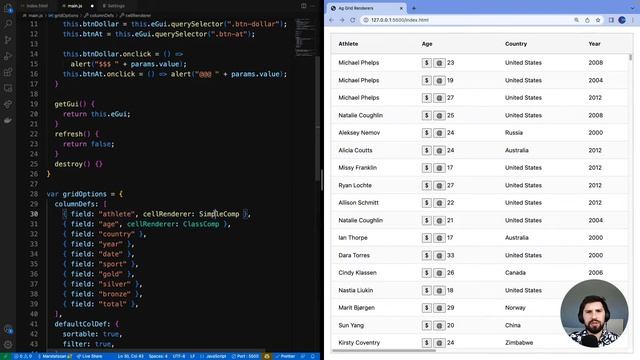Click the $ button in Natalie Coughlin age 25 row
This screenshot has width=640, height=360.
coord(427,116)
